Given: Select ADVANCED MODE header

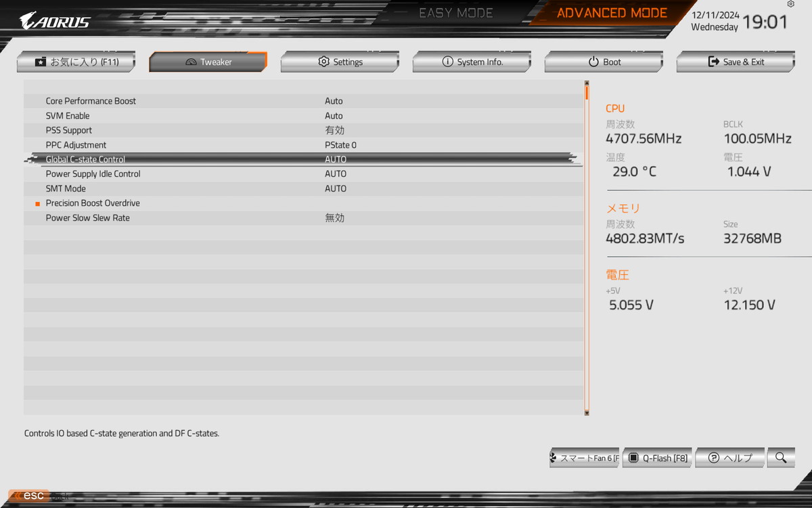Looking at the screenshot, I should point(612,13).
